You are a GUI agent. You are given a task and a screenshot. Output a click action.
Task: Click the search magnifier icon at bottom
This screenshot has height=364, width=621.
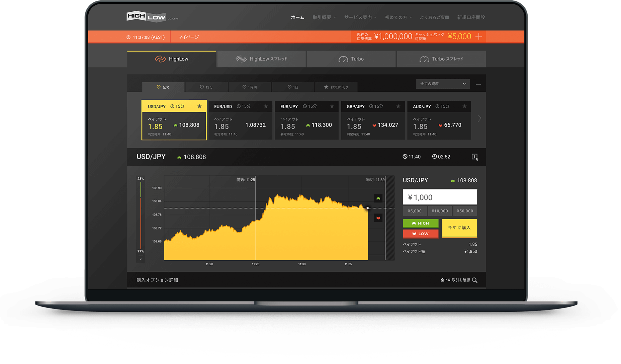(x=475, y=280)
